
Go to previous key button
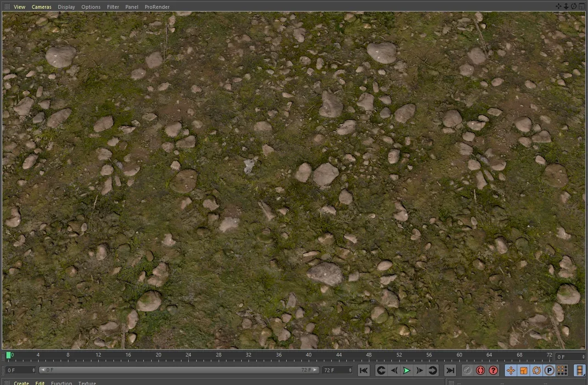[x=381, y=370]
